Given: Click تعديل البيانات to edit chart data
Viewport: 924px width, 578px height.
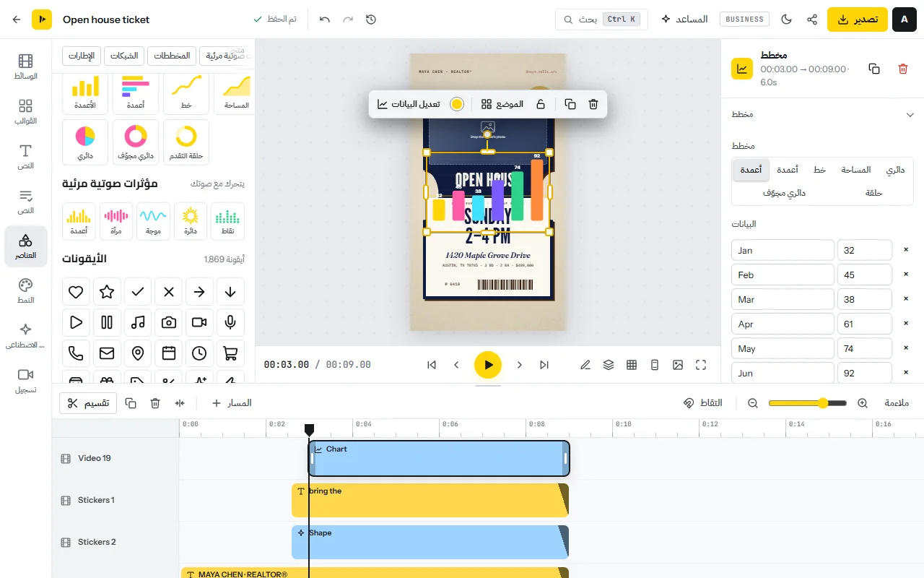Looking at the screenshot, I should (409, 104).
